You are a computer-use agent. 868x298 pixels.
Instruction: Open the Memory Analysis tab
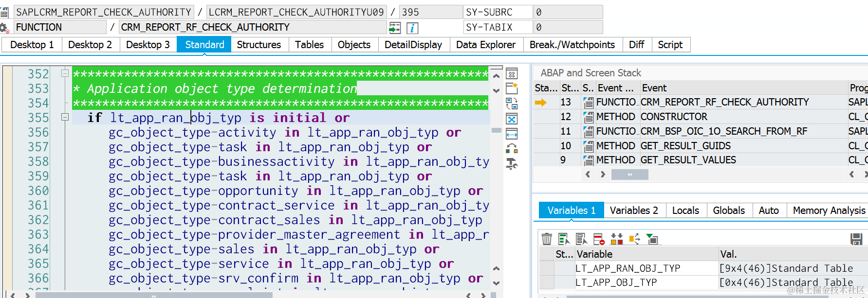[x=829, y=210]
